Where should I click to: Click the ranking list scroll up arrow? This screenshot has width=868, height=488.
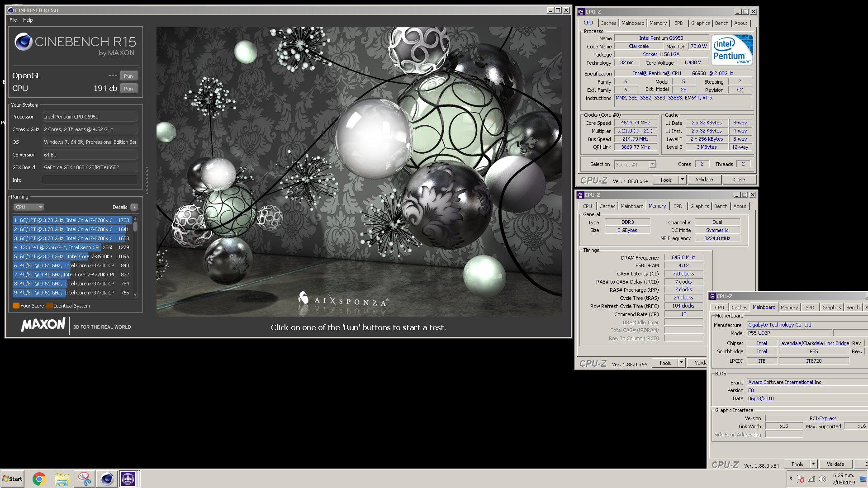135,218
